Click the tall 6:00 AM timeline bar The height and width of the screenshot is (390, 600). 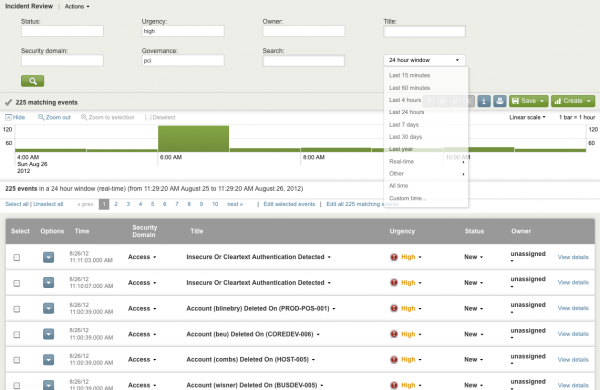pyautogui.click(x=194, y=139)
